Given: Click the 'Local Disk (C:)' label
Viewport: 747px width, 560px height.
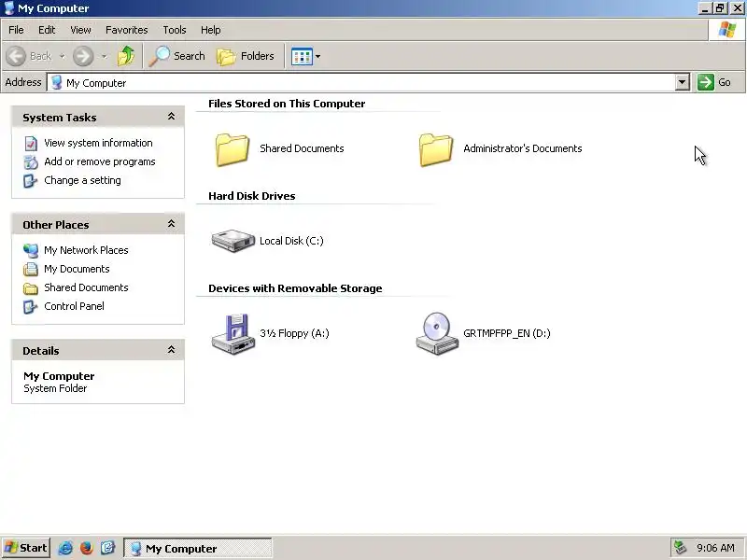Looking at the screenshot, I should (291, 241).
